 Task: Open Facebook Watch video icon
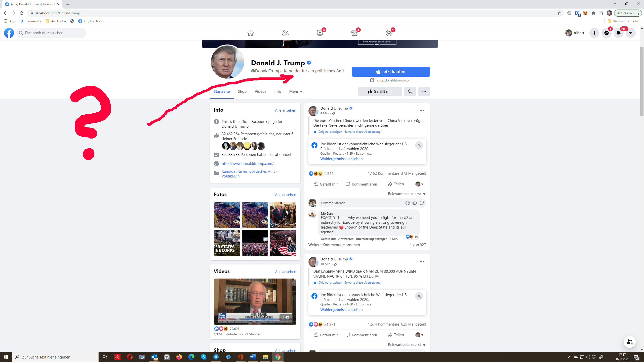point(320,33)
